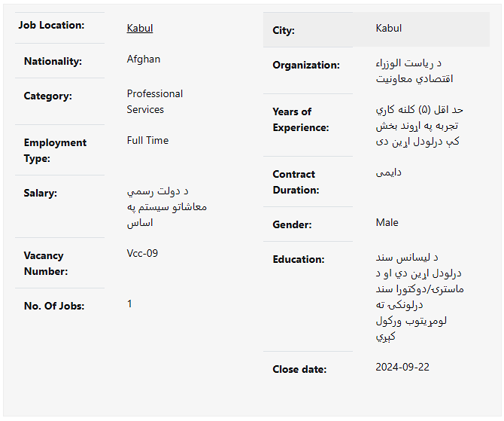Click the Job Location label

tap(51, 26)
